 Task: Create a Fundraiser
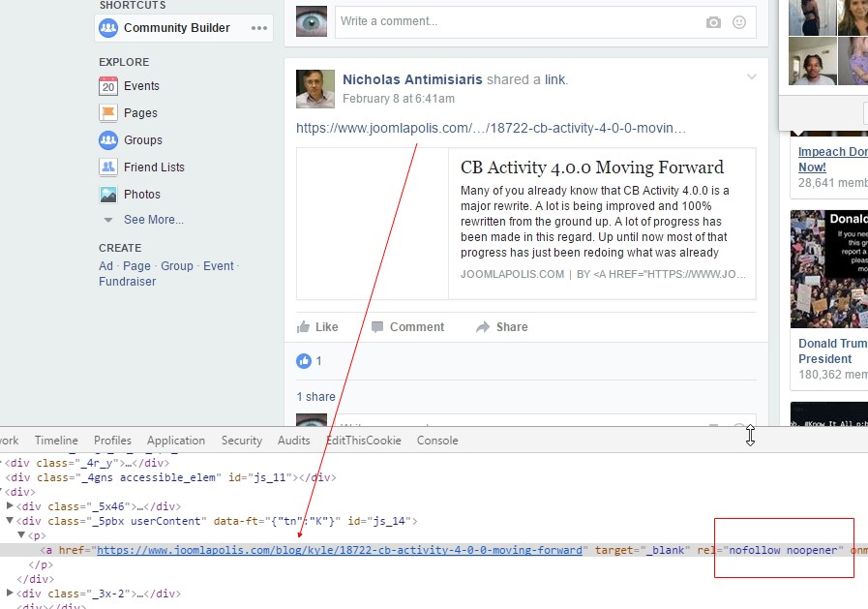coord(128,282)
